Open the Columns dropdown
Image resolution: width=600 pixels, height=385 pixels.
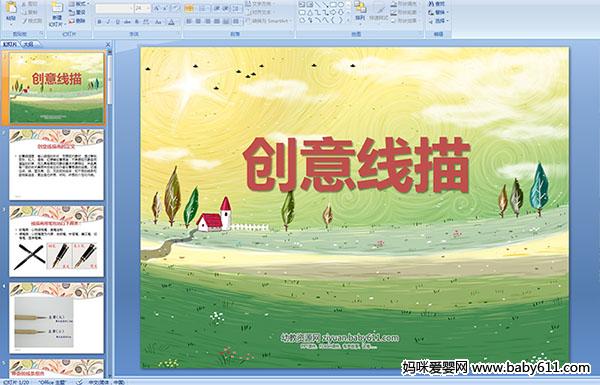point(236,21)
